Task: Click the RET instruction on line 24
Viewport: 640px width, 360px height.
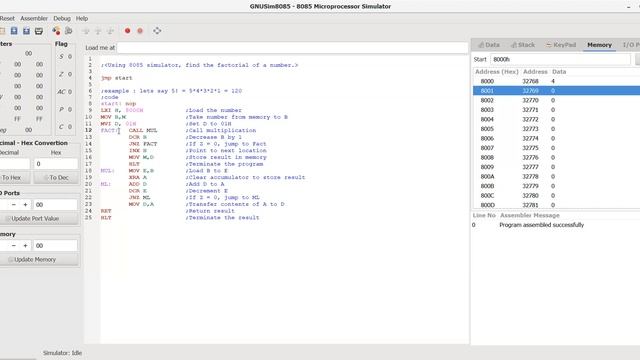Action: 106,211
